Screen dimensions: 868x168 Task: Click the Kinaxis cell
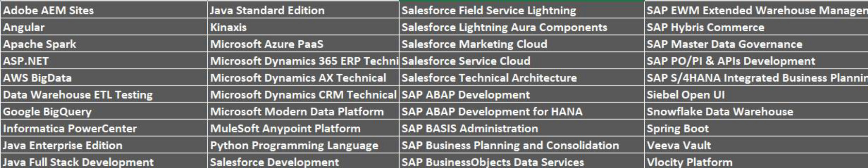(x=303, y=27)
